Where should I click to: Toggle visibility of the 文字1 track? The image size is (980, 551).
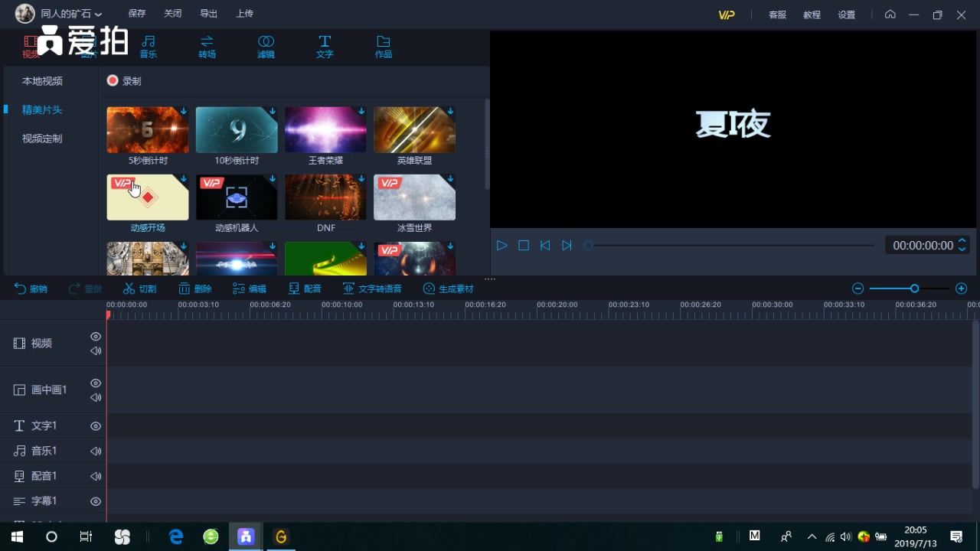click(x=95, y=425)
